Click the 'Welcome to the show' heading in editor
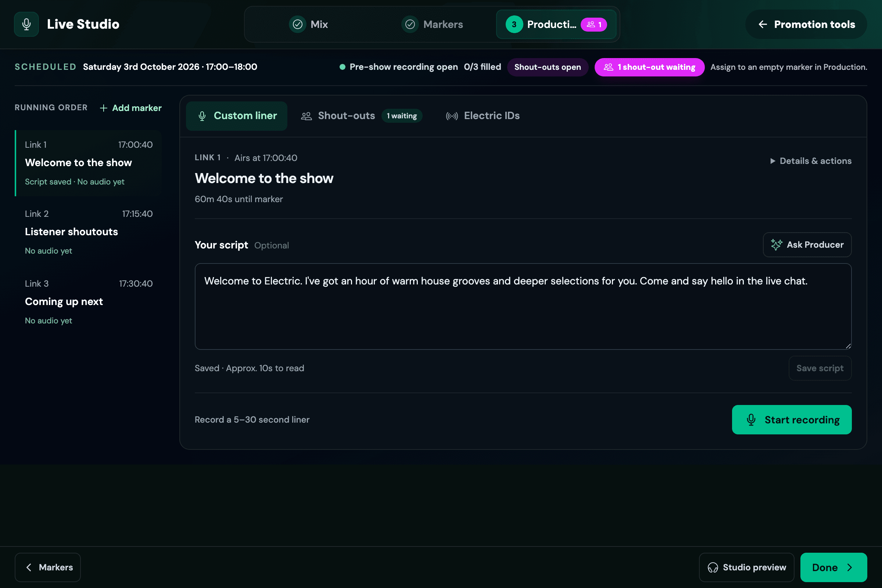The image size is (882, 588). click(264, 179)
